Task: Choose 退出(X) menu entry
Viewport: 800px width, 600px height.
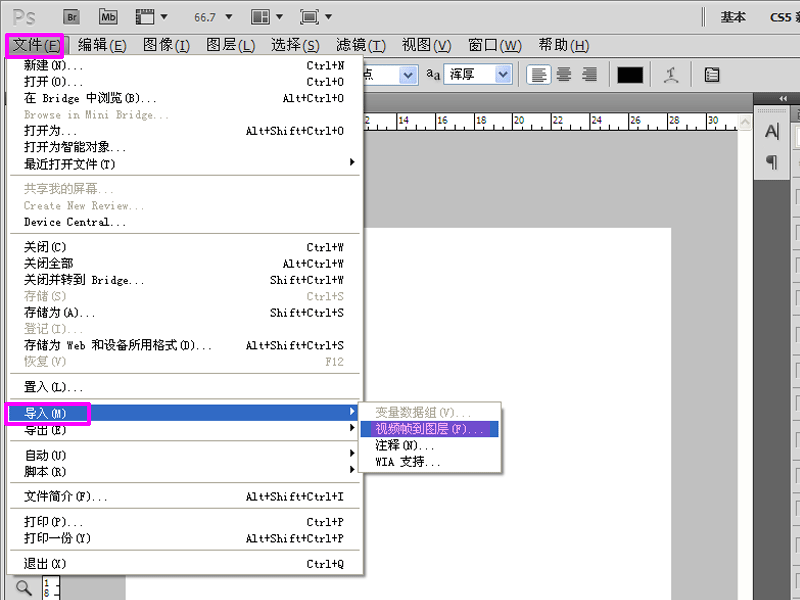Action: point(185,563)
